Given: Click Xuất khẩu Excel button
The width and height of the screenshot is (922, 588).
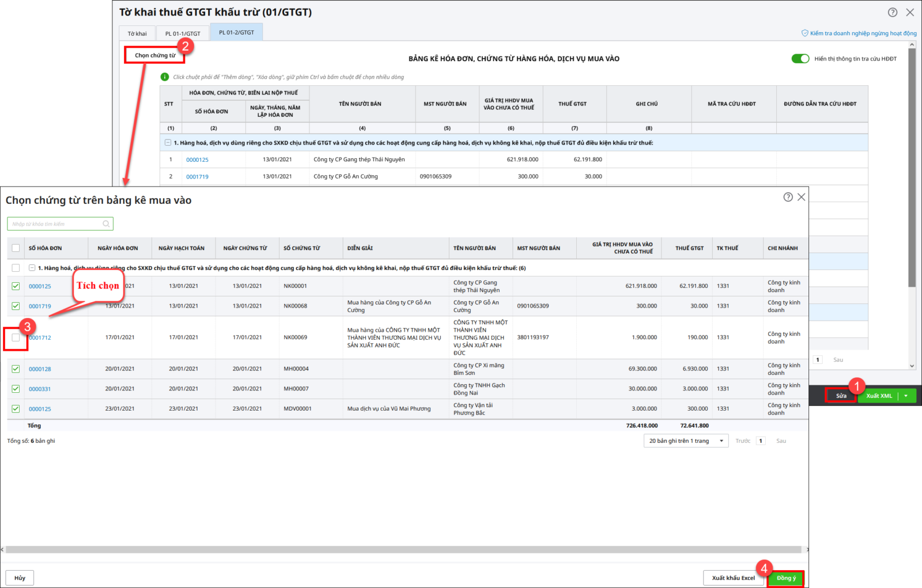Looking at the screenshot, I should 733,578.
